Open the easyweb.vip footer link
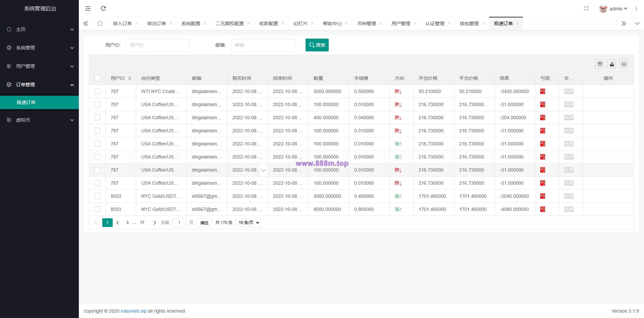The image size is (644, 318). (x=133, y=311)
